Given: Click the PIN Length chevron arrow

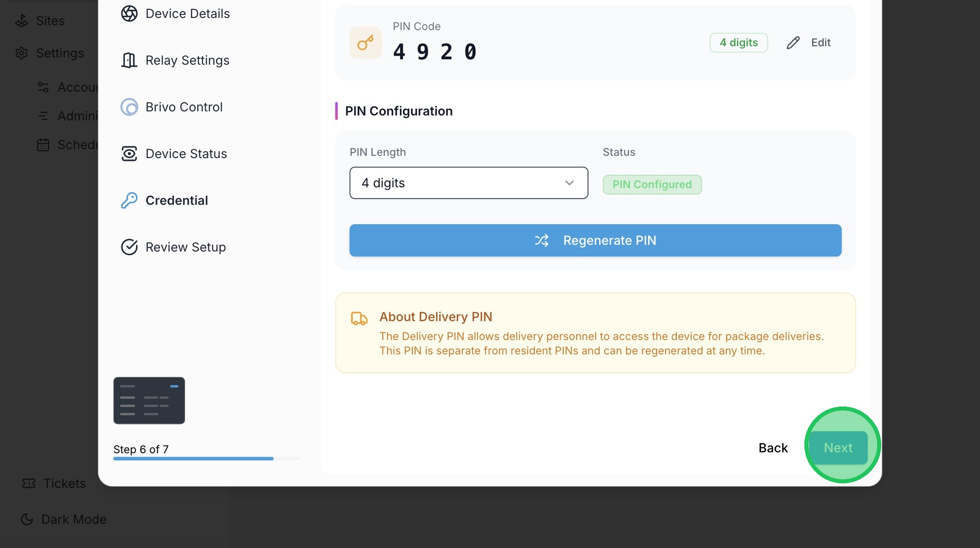Looking at the screenshot, I should point(569,183).
